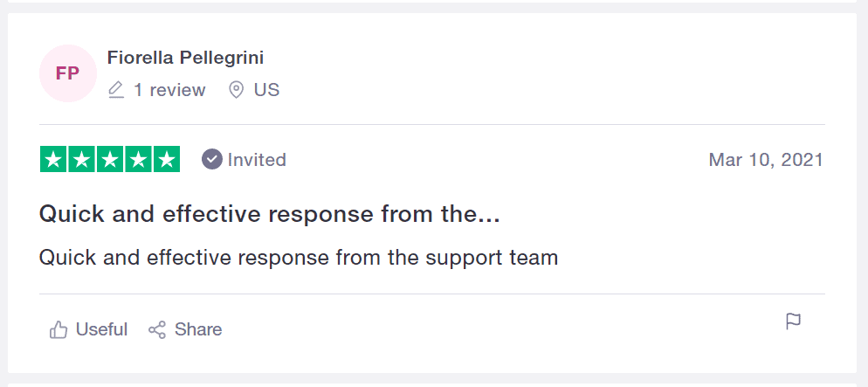This screenshot has width=868, height=387.
Task: Flag this review using the flag icon
Action: [x=793, y=321]
